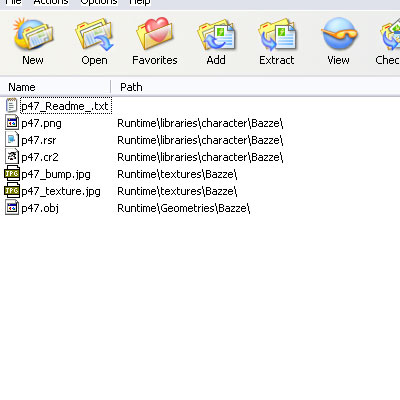Select the p47.cr2 file icon

[12, 157]
